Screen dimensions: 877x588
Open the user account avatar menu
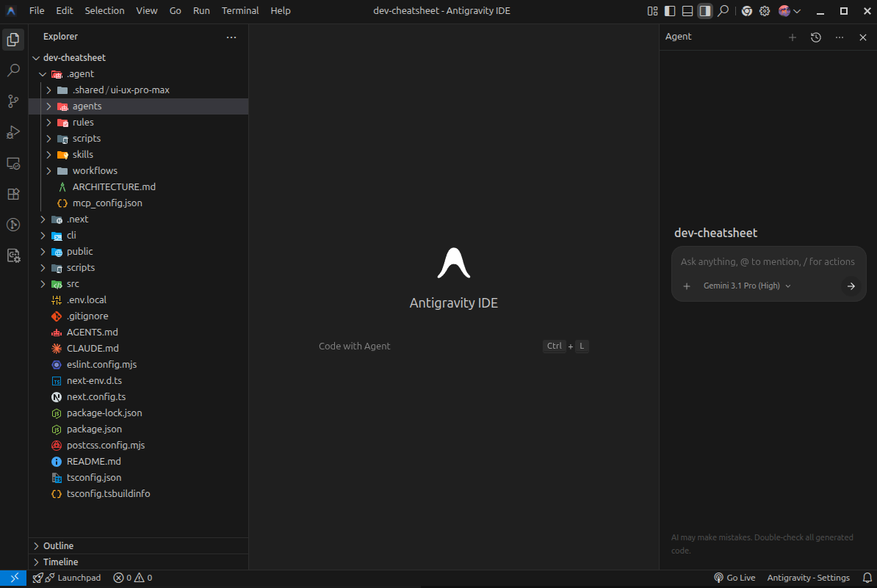pos(789,10)
